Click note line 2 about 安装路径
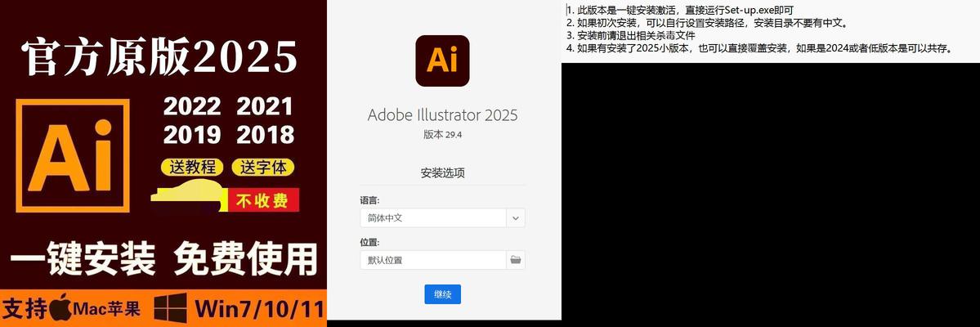 coord(707,23)
